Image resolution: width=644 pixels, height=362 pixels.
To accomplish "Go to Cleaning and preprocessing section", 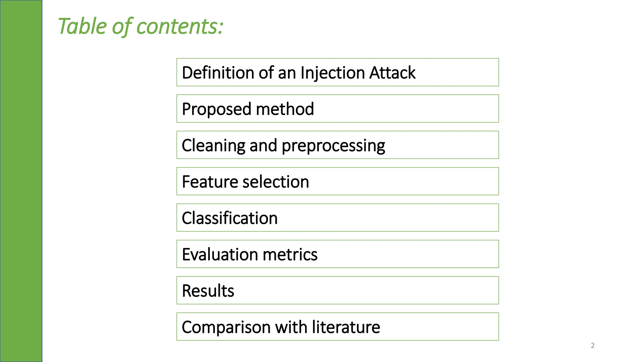I will [x=337, y=145].
